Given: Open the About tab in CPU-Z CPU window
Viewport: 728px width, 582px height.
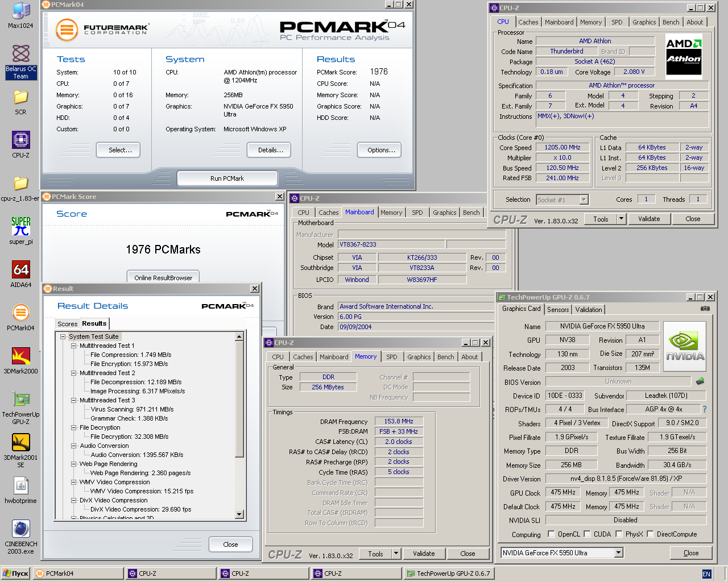Looking at the screenshot, I should pos(694,22).
